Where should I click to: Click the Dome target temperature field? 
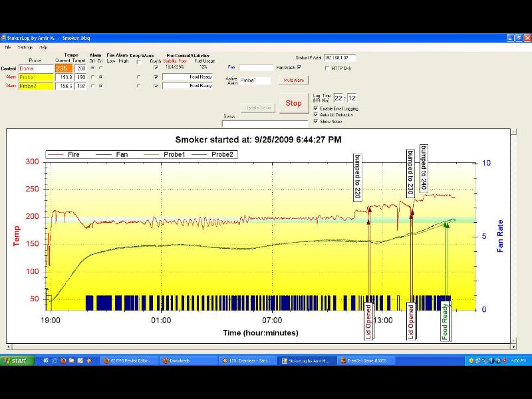[80, 68]
